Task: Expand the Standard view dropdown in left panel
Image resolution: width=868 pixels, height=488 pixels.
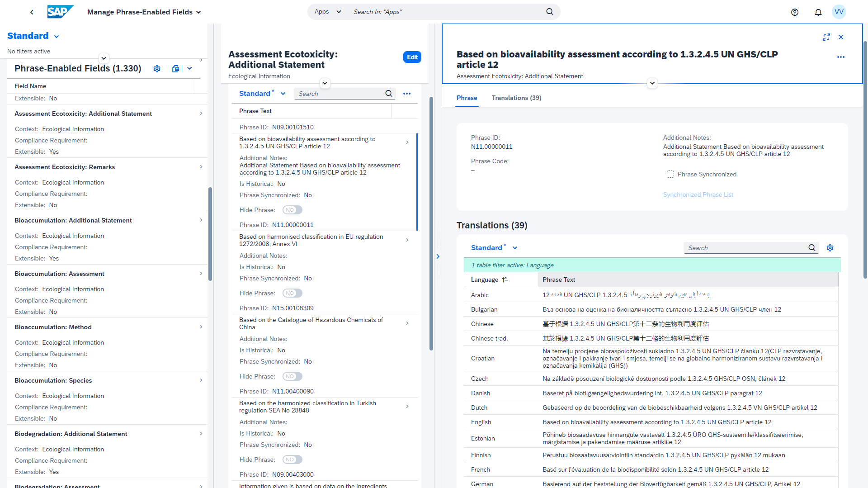Action: [57, 36]
